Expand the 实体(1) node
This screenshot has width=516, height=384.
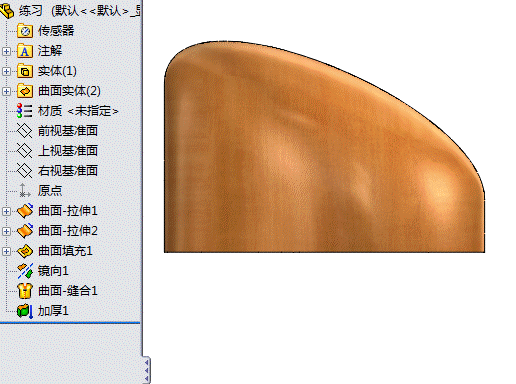coord(6,71)
